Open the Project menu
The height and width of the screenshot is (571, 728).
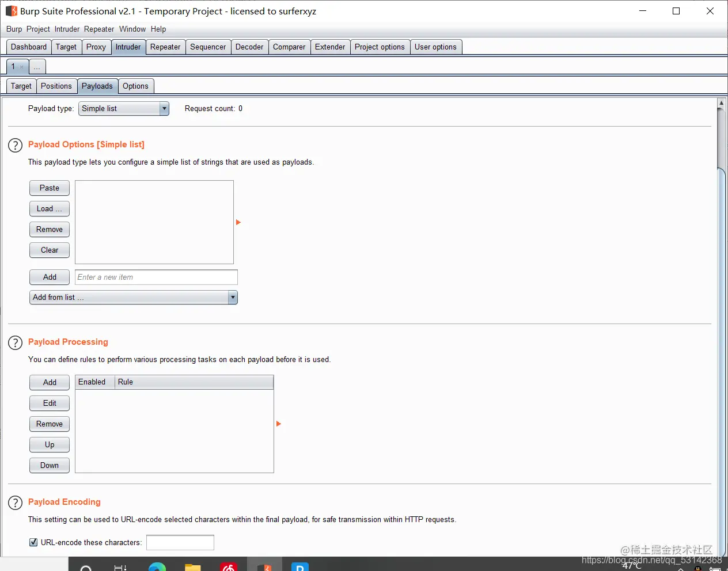point(38,29)
